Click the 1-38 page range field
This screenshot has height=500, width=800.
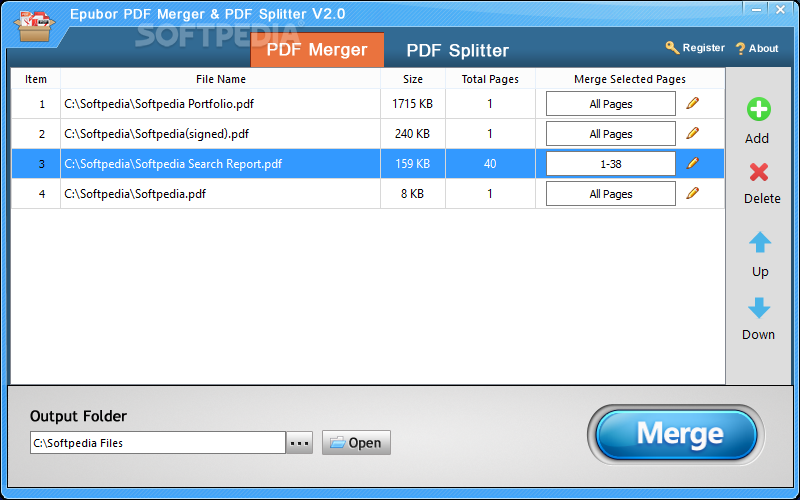[x=611, y=164]
